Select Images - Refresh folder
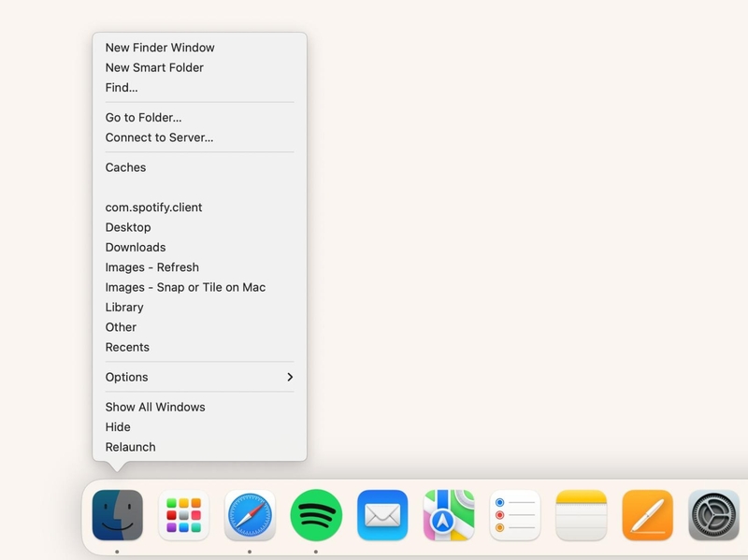 coord(199,267)
